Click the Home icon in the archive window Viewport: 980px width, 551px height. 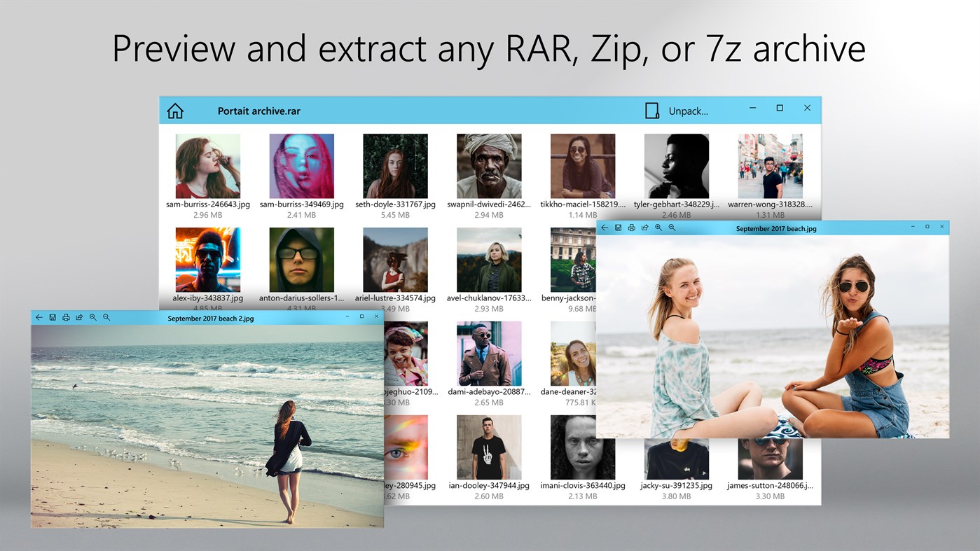pyautogui.click(x=174, y=110)
